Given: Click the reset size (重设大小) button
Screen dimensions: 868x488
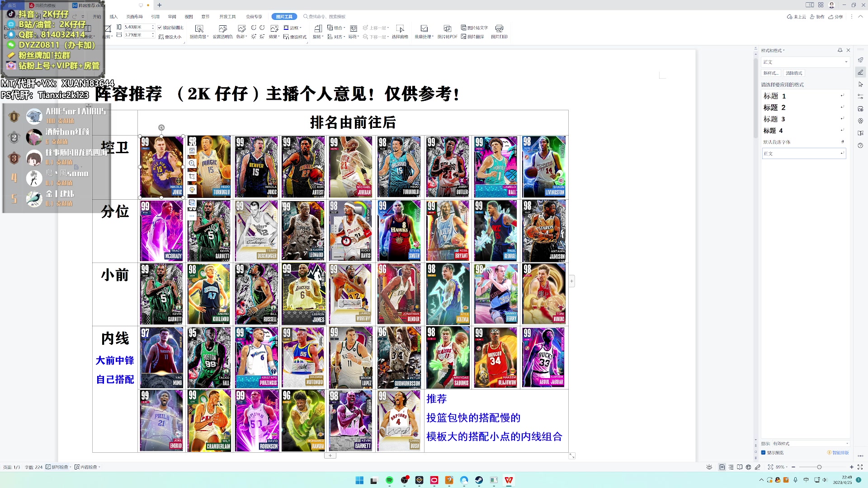Looking at the screenshot, I should pos(170,37).
